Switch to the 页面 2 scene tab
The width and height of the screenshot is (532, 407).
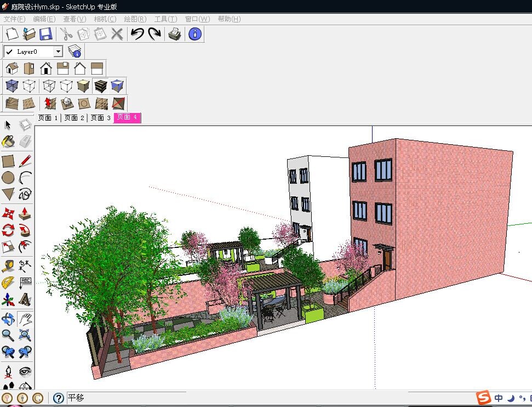74,118
